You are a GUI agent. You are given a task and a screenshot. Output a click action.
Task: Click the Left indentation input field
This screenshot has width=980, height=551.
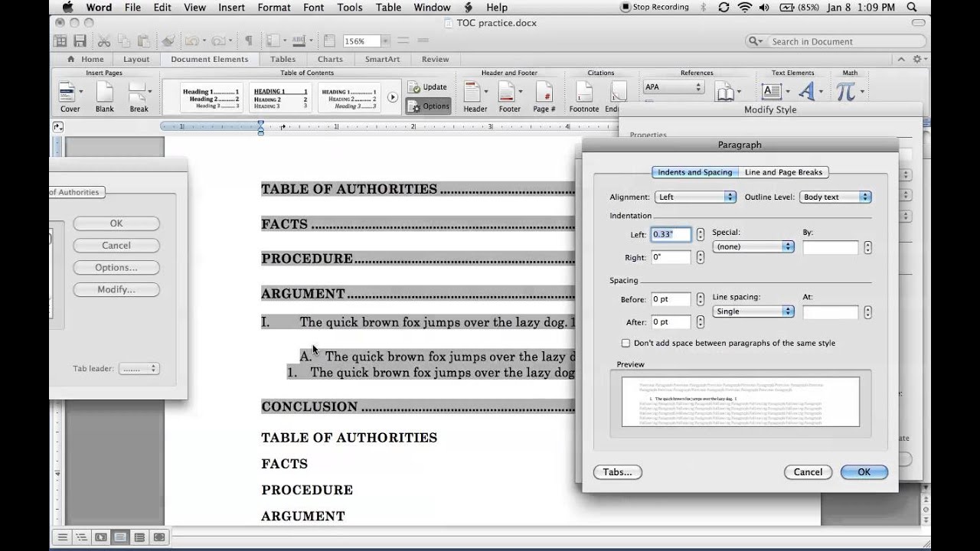point(671,235)
